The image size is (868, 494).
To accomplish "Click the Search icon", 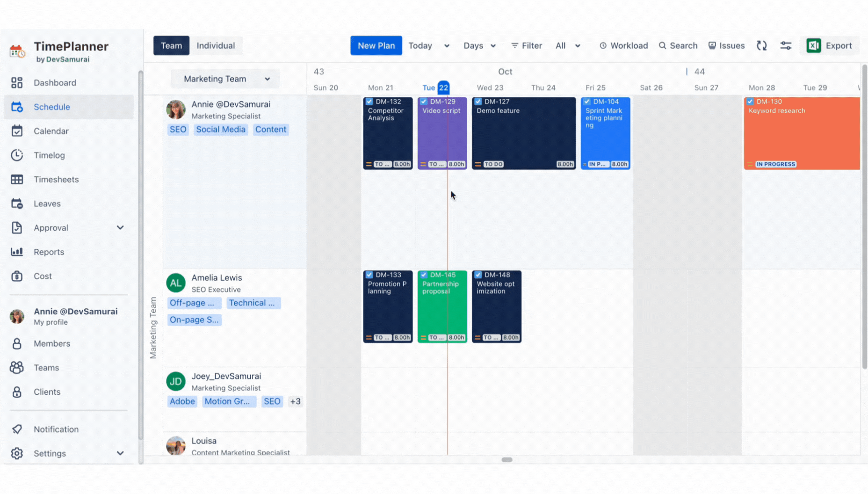I will [678, 45].
